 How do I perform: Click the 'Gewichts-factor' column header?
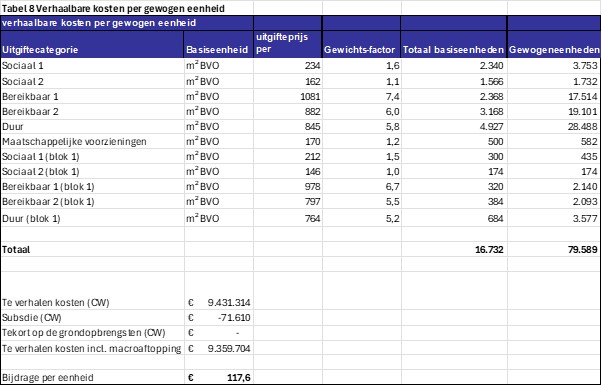(x=359, y=50)
